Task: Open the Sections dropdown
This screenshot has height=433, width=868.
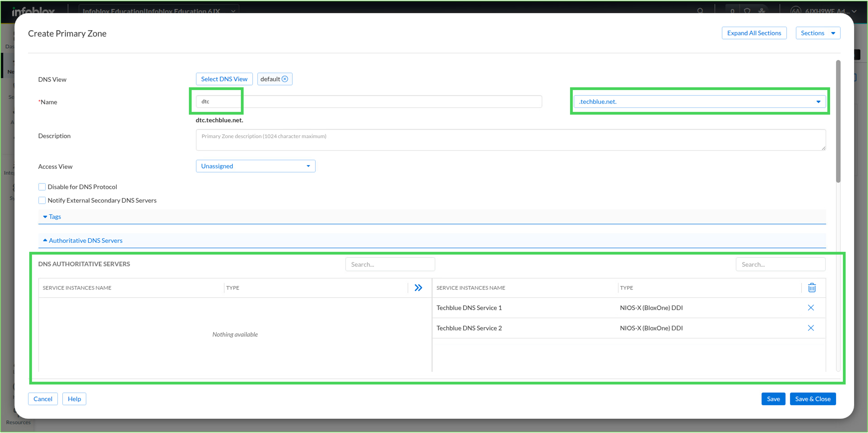Action: (818, 33)
